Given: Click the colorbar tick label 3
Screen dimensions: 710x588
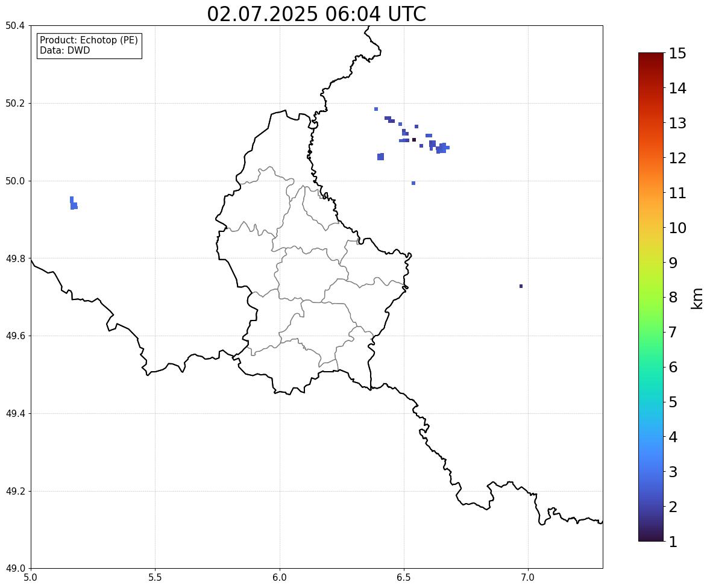Looking at the screenshot, I should point(673,472).
